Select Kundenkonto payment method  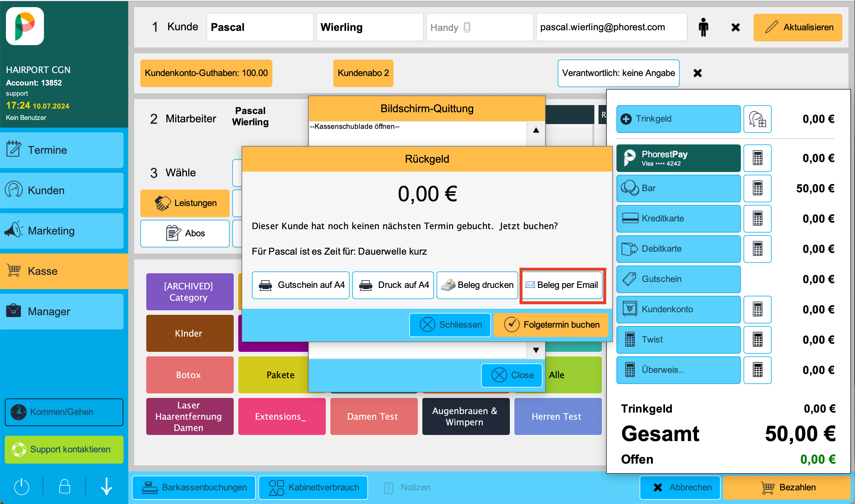pyautogui.click(x=678, y=309)
